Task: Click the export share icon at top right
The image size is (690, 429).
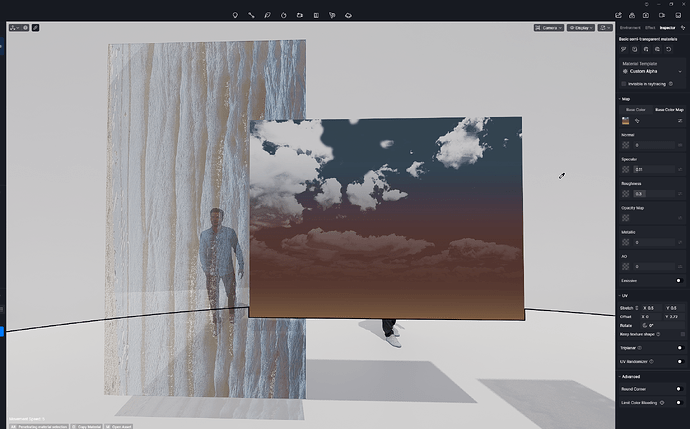Action: pos(619,16)
